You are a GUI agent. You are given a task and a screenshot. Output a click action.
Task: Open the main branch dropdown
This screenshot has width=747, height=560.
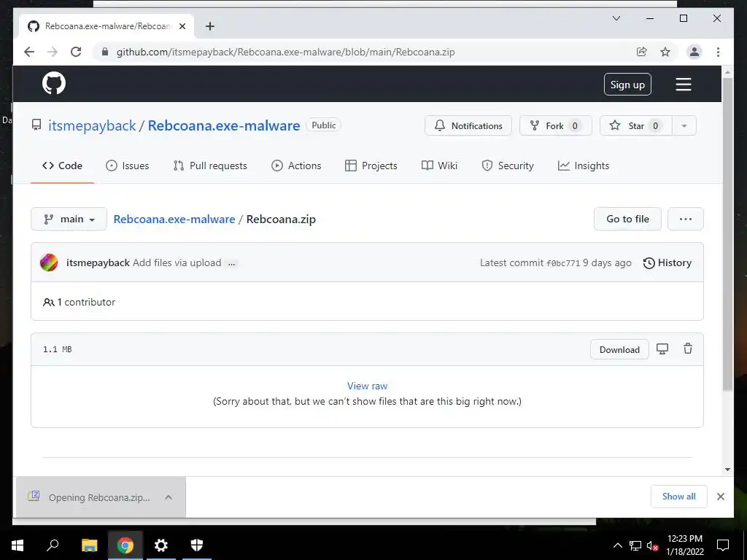click(69, 219)
